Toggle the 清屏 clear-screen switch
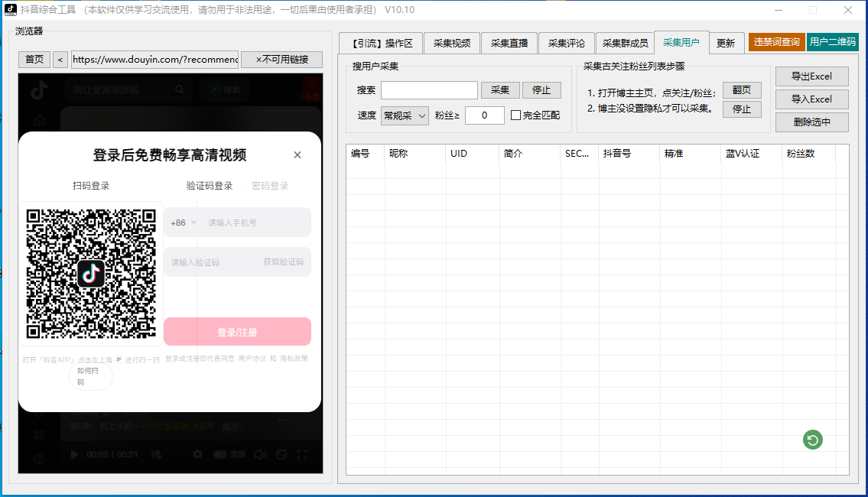The height and width of the screenshot is (497, 868). tap(220, 455)
